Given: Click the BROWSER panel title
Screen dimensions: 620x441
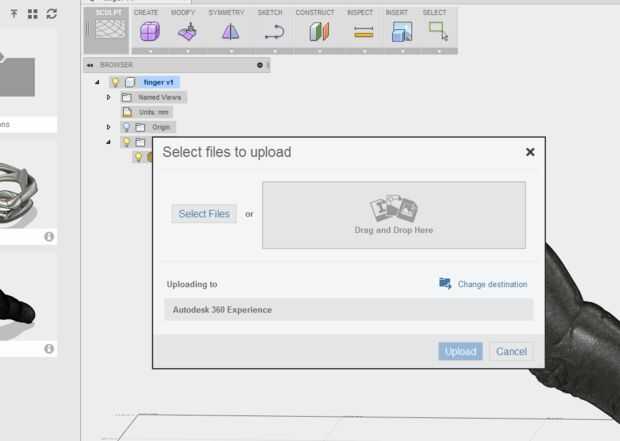Looking at the screenshot, I should point(116,65).
